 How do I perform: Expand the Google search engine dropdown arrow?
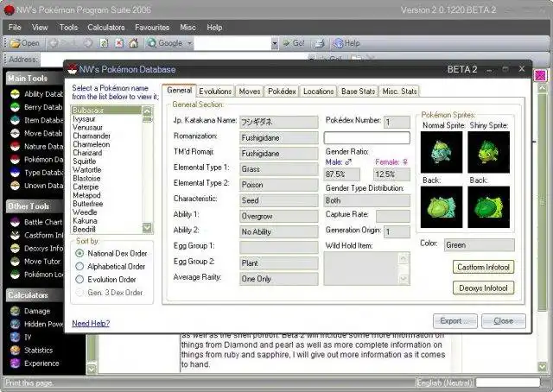pyautogui.click(x=190, y=43)
